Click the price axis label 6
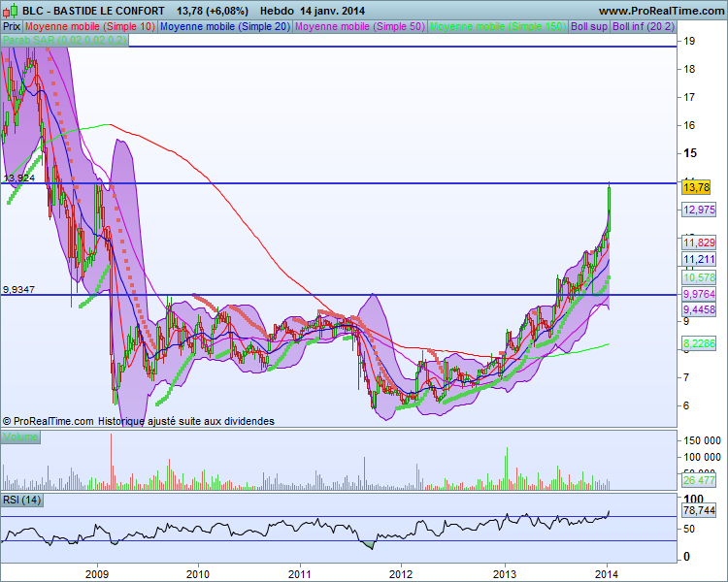The height and width of the screenshot is (582, 728). pos(686,405)
